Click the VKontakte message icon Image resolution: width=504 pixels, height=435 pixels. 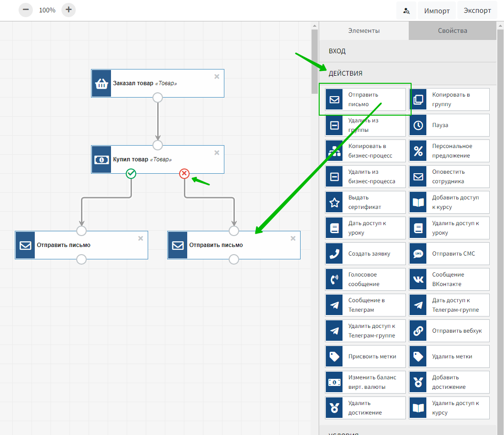418,280
